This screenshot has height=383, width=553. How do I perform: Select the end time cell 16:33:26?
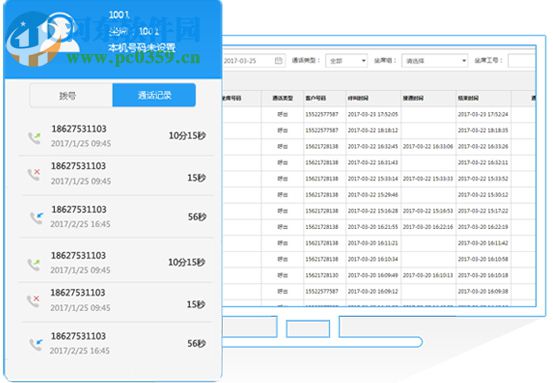tap(483, 146)
